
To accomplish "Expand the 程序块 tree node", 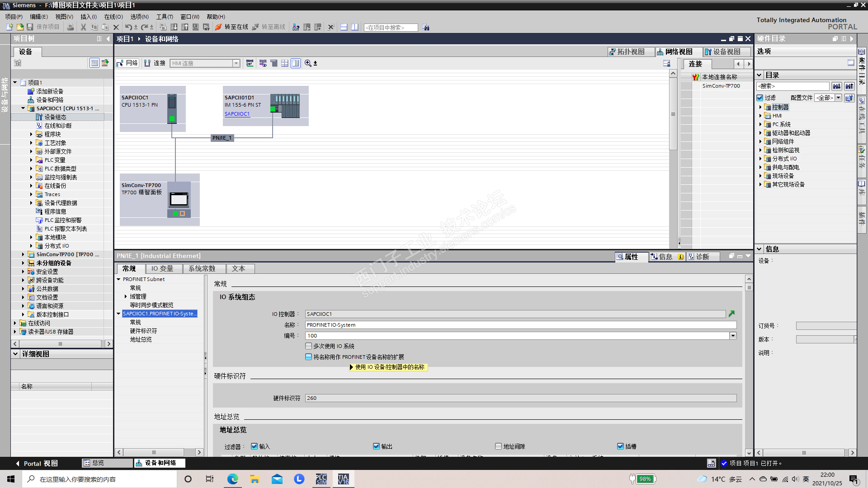I will pyautogui.click(x=31, y=134).
